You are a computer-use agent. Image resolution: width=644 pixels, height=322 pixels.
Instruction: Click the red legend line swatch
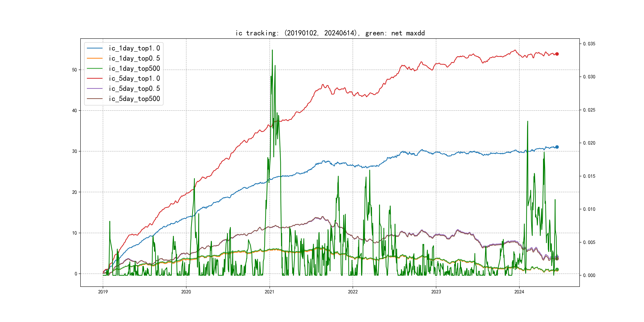[95, 79]
